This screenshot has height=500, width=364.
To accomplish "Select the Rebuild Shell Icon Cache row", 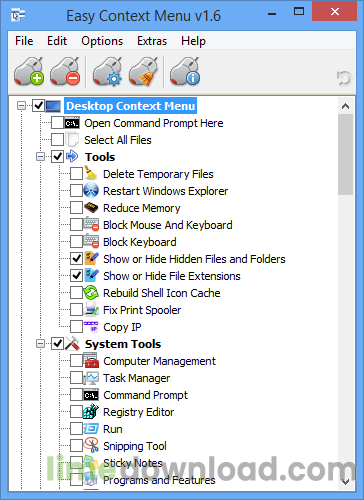I will click(x=162, y=293).
